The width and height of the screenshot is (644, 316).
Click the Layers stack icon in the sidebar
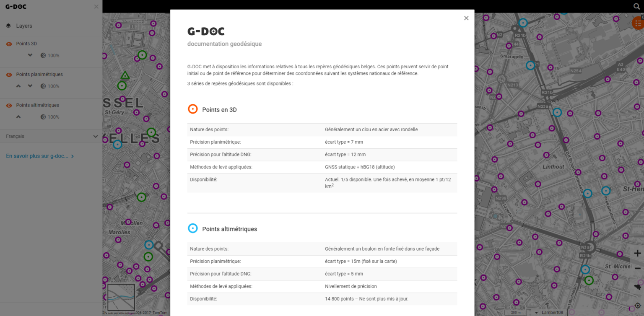pyautogui.click(x=9, y=26)
